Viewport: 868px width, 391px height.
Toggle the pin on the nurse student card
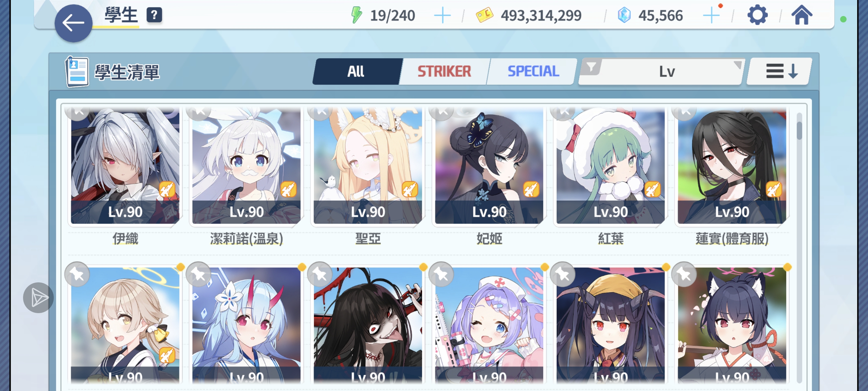click(x=441, y=274)
